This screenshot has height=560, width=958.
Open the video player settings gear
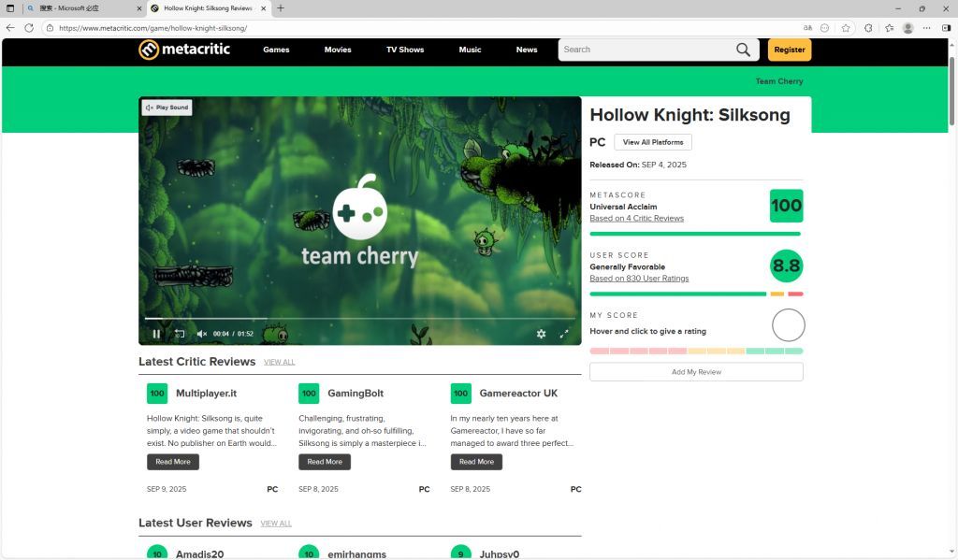click(541, 334)
